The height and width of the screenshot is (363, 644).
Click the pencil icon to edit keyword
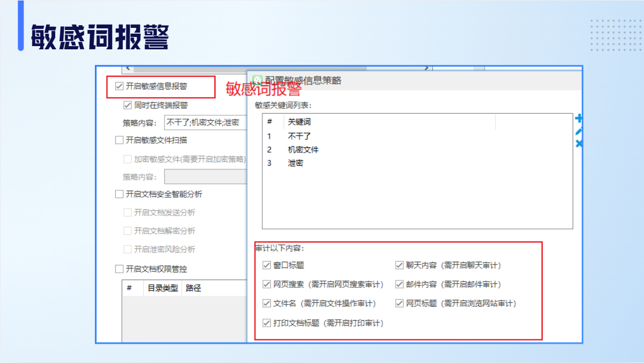click(579, 131)
